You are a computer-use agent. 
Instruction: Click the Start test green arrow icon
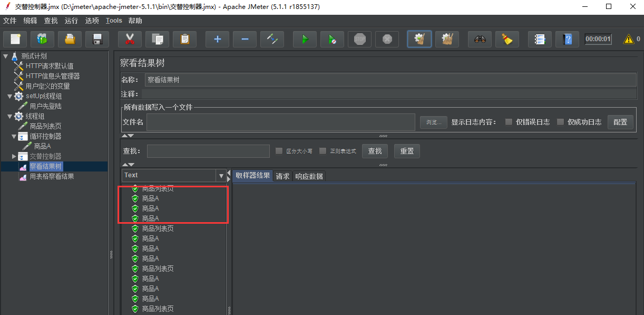click(x=305, y=39)
